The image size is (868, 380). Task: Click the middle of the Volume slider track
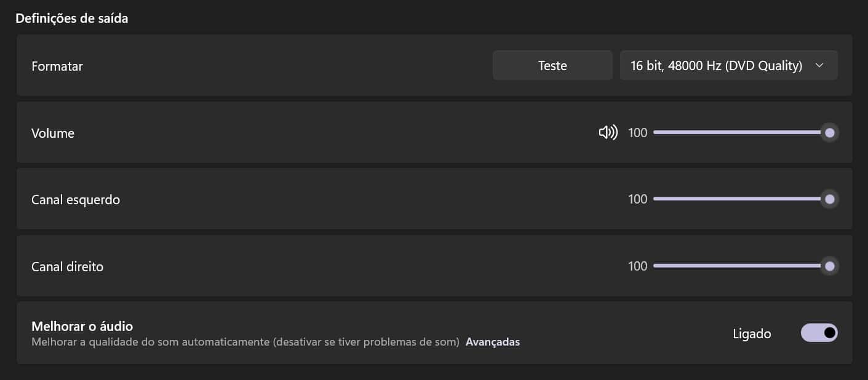(x=741, y=132)
